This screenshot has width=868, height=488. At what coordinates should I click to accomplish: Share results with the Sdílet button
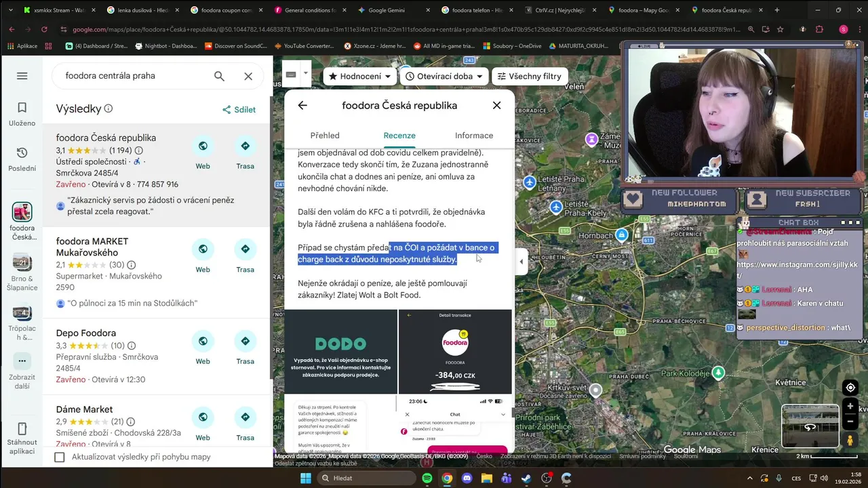pos(239,110)
